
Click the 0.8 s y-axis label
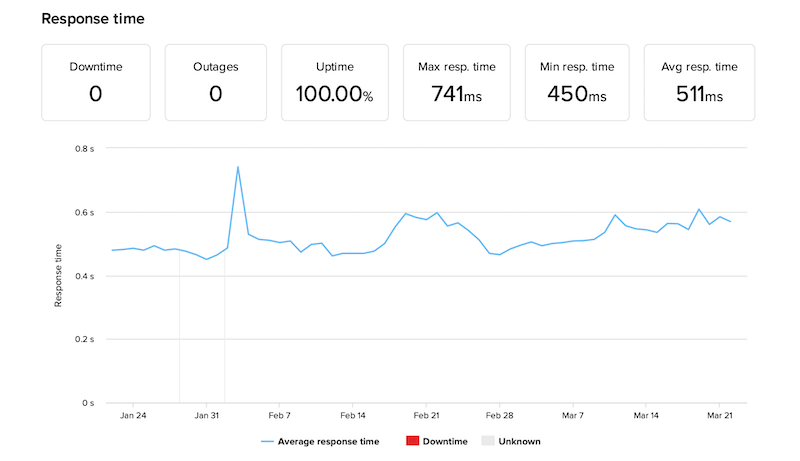pyautogui.click(x=85, y=149)
